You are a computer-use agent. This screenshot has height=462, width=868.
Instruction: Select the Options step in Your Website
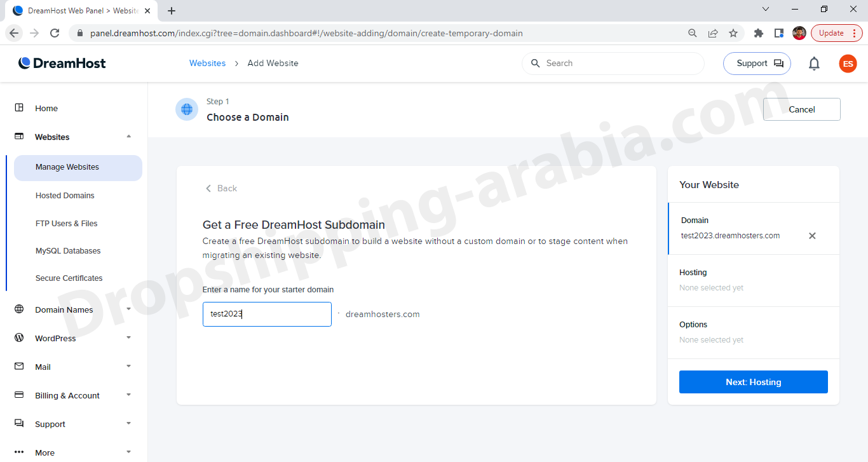754,332
